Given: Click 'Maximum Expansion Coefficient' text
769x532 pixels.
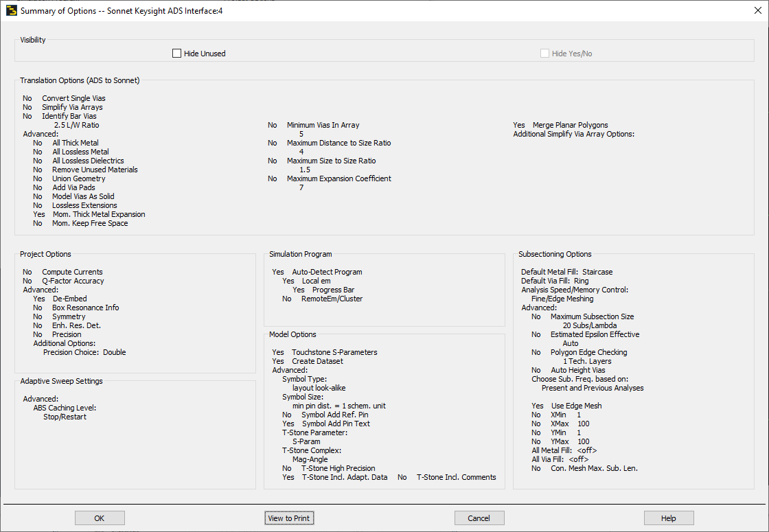Looking at the screenshot, I should coord(339,178).
